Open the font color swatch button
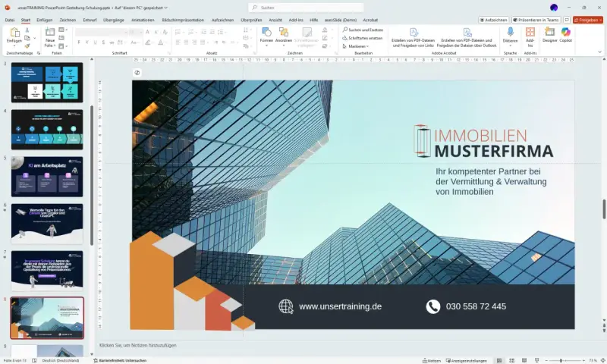This screenshot has height=364, width=607. (160, 42)
